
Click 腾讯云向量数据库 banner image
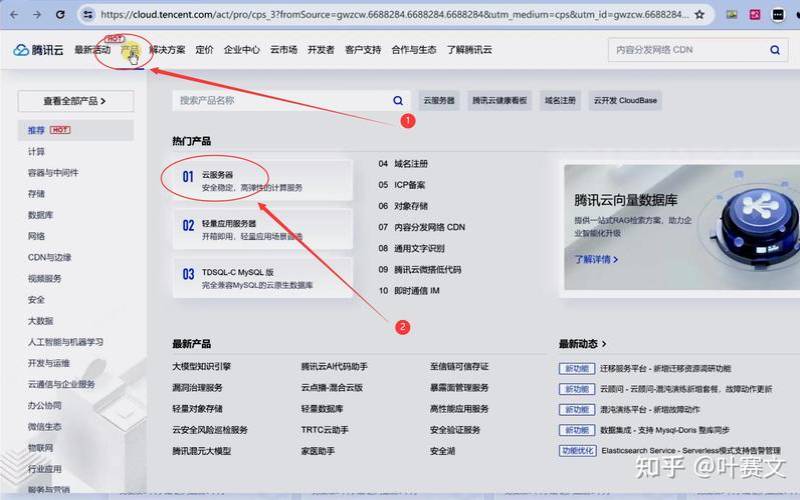tap(682, 228)
